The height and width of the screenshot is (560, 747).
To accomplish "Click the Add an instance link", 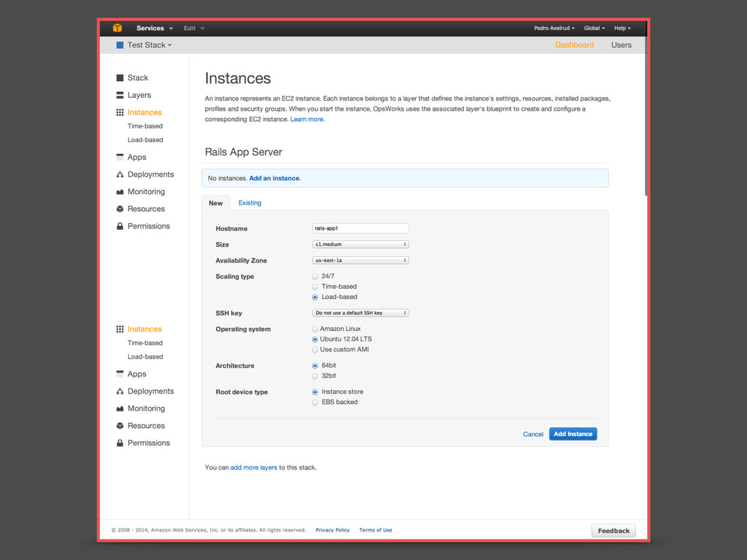I will (274, 178).
